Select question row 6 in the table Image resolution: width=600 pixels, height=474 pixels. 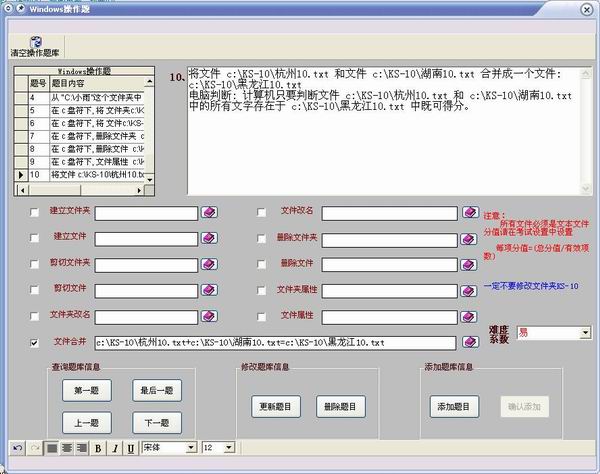tap(80, 123)
